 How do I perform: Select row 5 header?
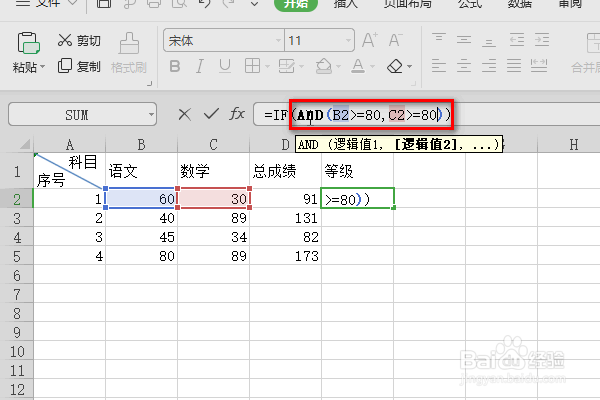click(x=16, y=256)
